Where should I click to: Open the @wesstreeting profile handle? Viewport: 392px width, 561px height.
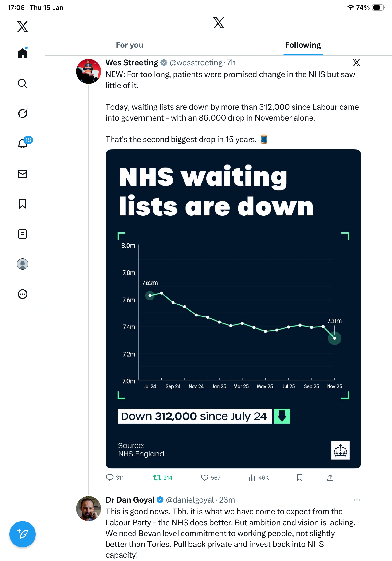pyautogui.click(x=196, y=63)
